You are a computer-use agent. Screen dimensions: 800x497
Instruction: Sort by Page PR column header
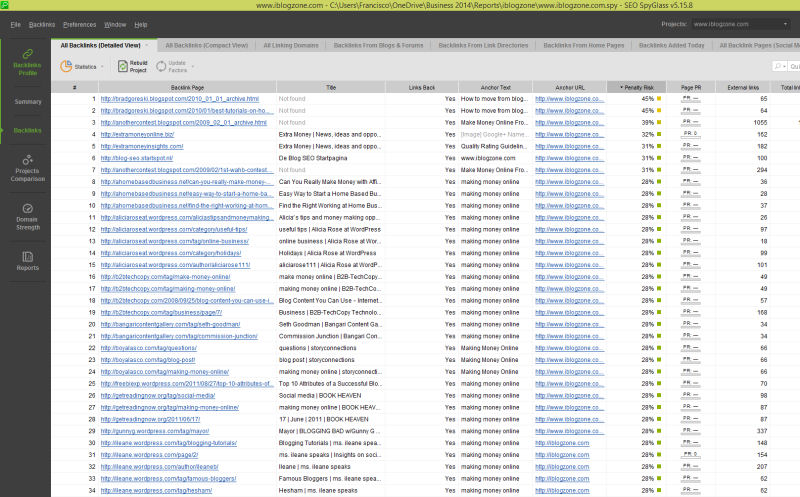click(x=691, y=87)
